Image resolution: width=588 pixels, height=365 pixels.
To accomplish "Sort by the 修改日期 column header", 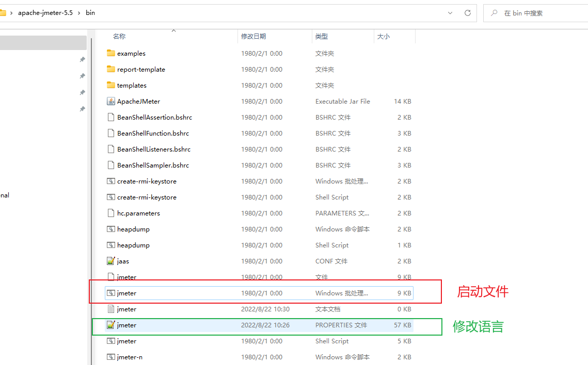I will pyautogui.click(x=253, y=36).
